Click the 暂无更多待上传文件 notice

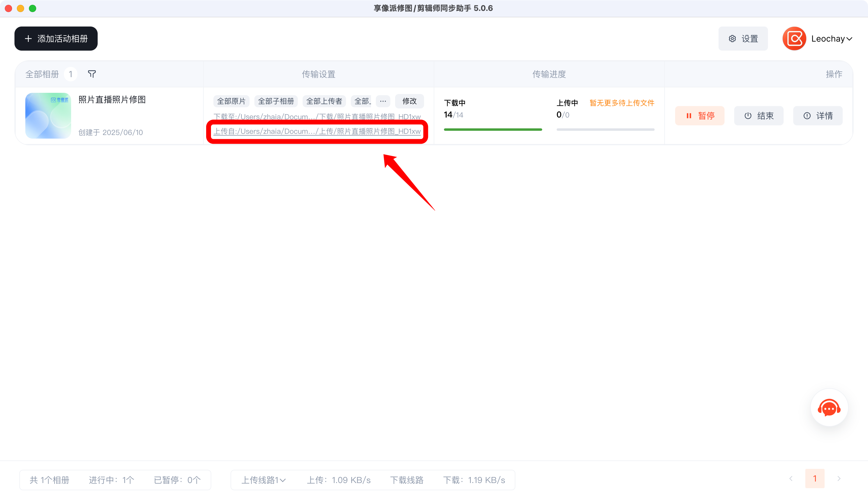click(x=622, y=103)
